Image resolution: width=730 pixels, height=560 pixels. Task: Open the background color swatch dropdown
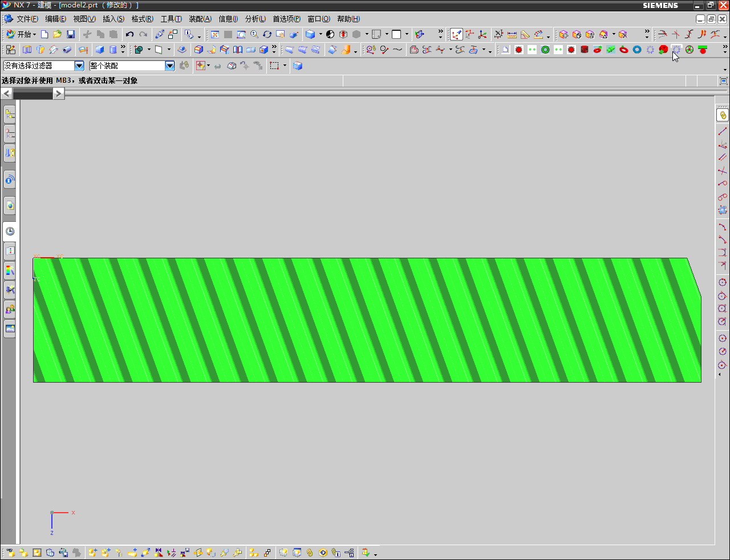[407, 34]
